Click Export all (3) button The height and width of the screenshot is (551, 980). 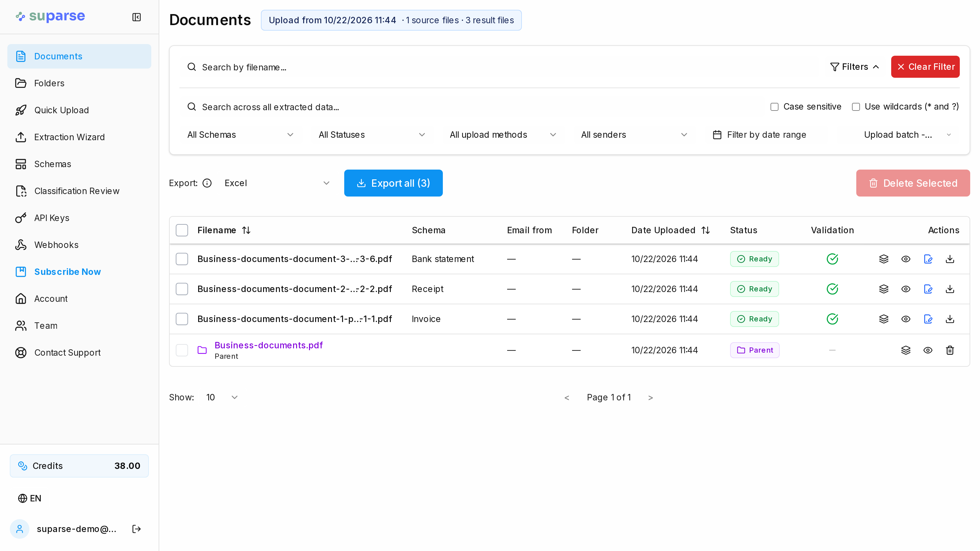tap(393, 183)
